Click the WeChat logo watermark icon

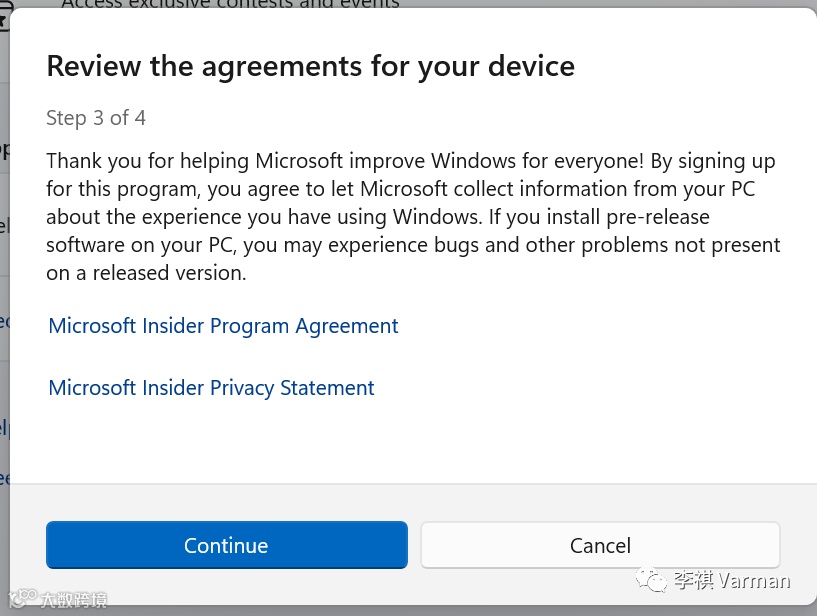coord(655,579)
